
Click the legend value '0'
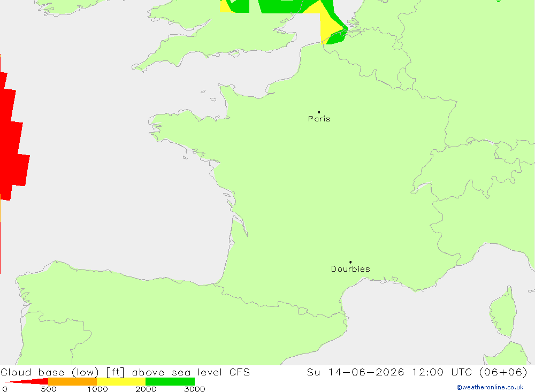(5, 389)
